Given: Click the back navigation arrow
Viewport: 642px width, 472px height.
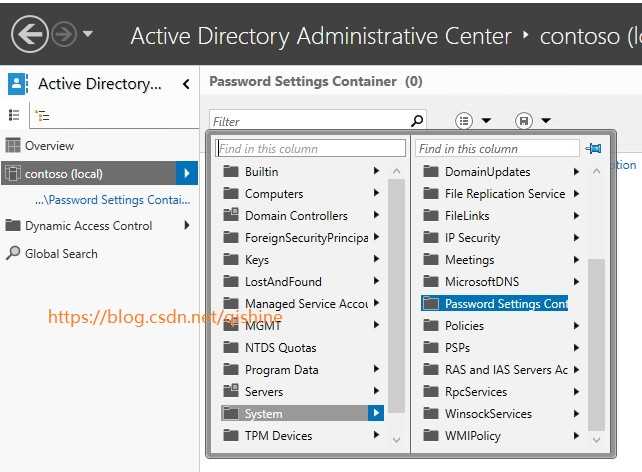Looking at the screenshot, I should [29, 34].
